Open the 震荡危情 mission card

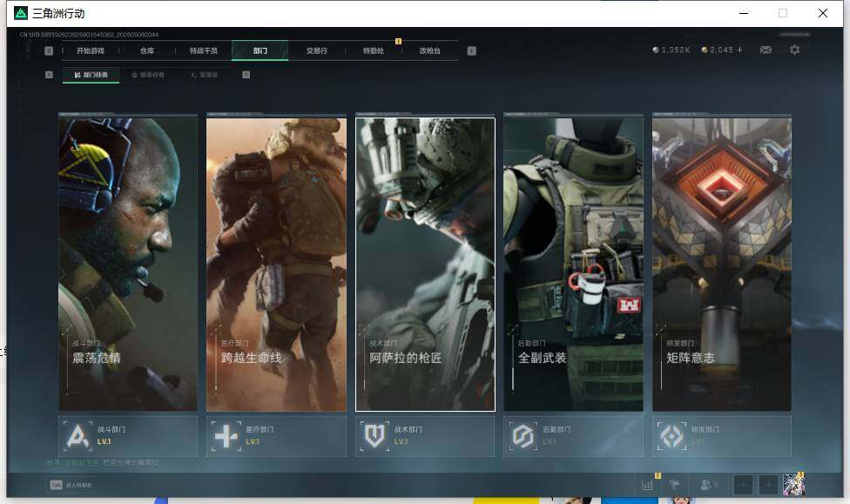click(x=128, y=264)
